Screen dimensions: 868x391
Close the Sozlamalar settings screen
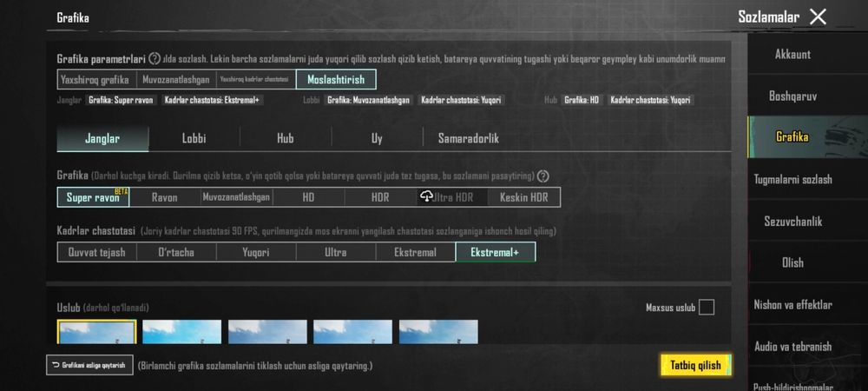tap(818, 17)
